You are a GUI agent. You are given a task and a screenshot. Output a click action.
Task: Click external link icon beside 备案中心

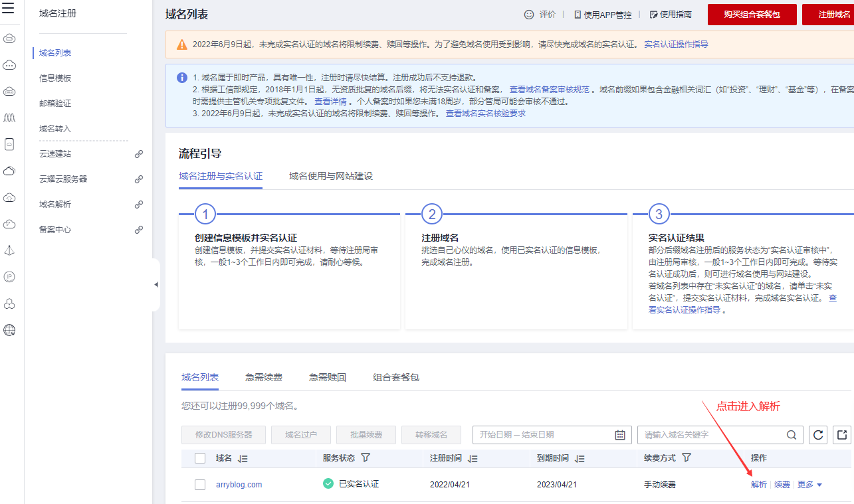(139, 229)
